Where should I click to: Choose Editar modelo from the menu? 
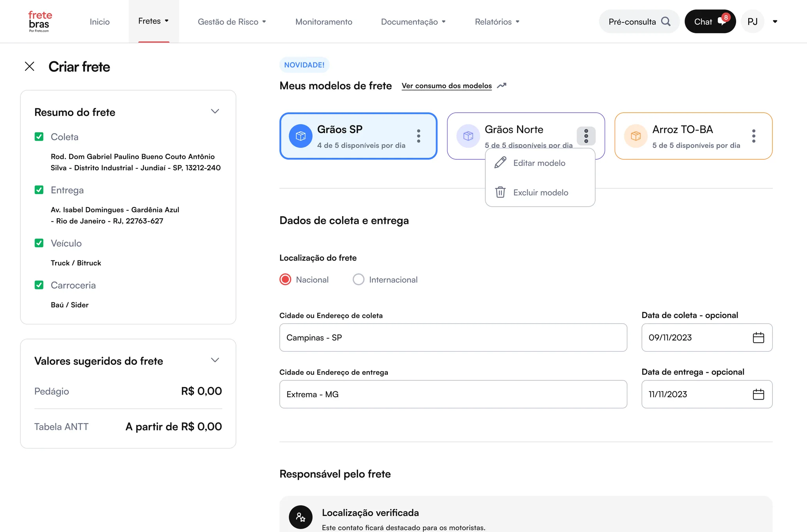(x=540, y=163)
